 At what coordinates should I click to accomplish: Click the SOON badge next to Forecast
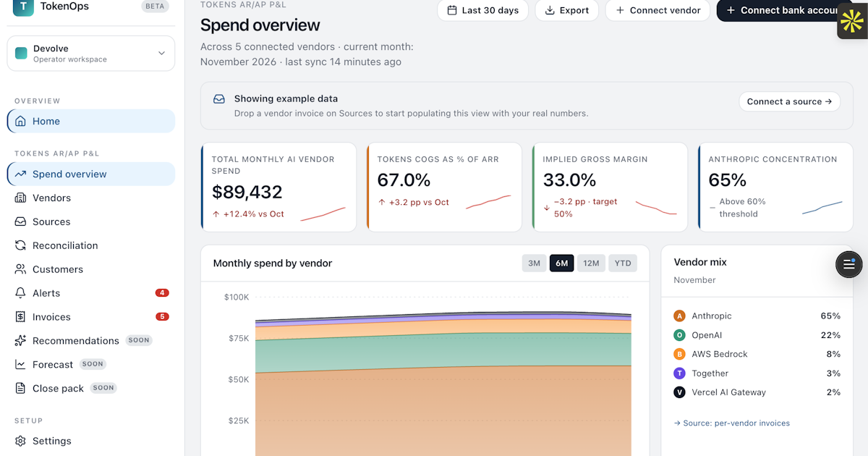93,364
